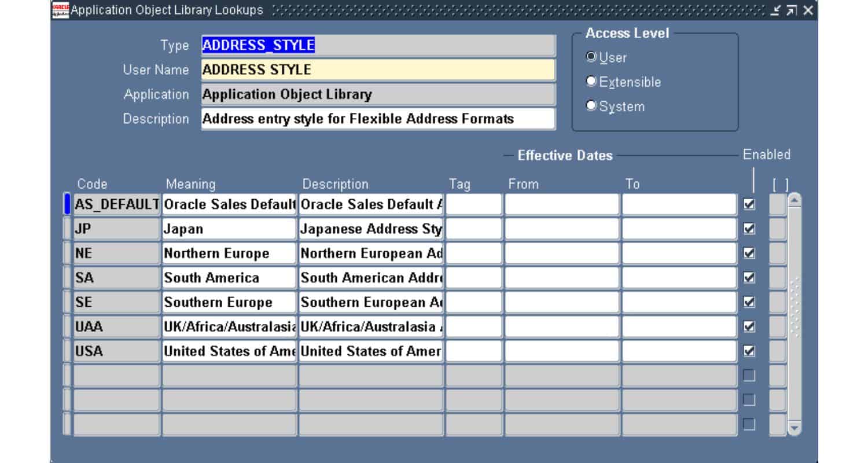Close the Application Object Library Lookups window

point(808,10)
